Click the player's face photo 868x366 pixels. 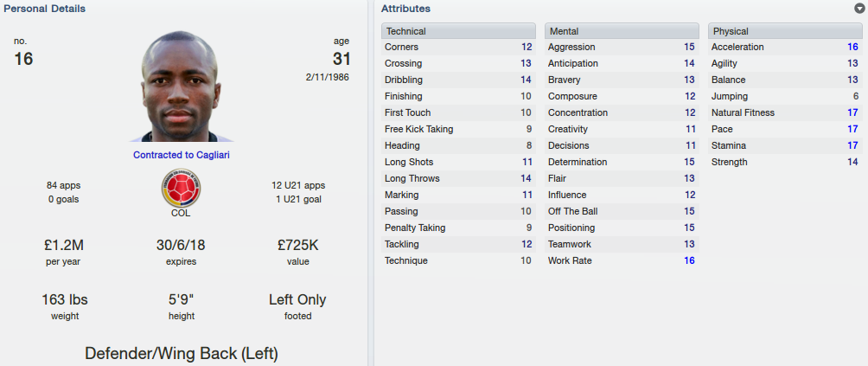point(181,87)
